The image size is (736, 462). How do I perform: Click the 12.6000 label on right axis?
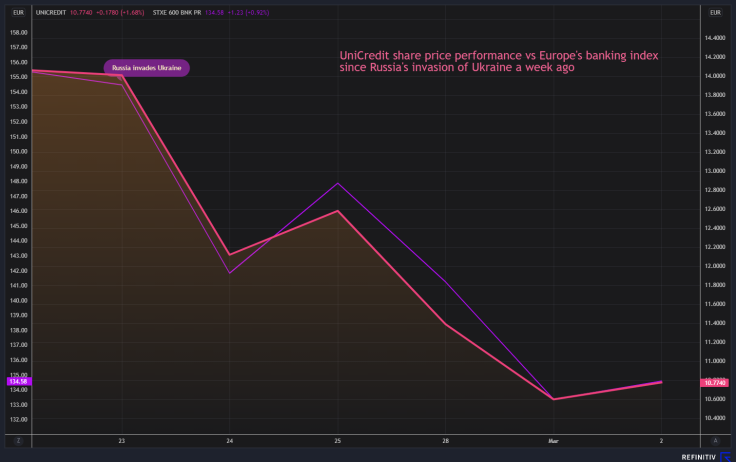coord(715,209)
